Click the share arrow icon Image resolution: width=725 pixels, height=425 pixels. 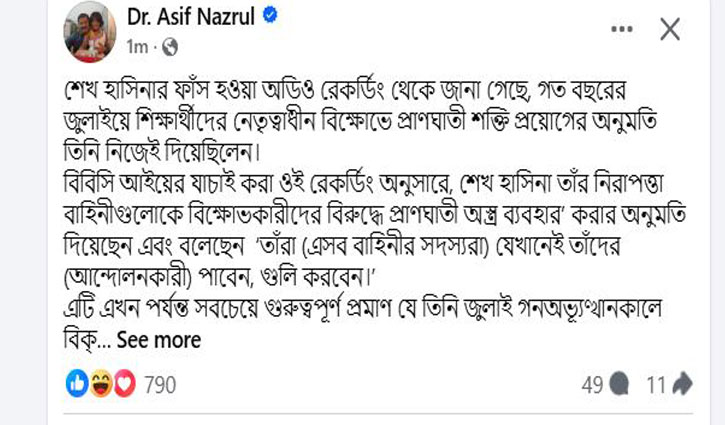coord(684,383)
